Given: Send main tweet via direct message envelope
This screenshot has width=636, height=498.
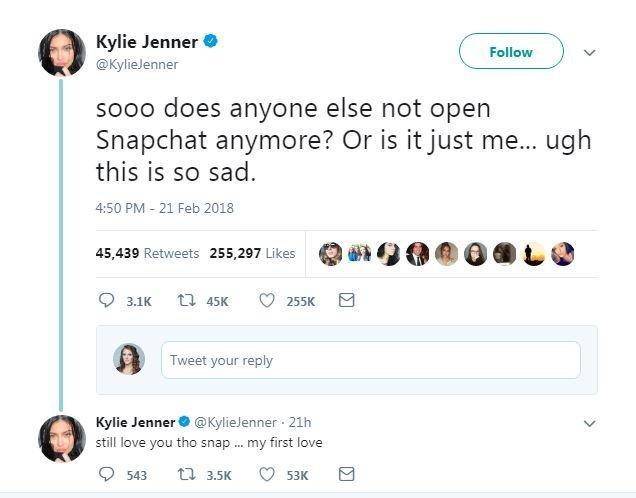Looking at the screenshot, I should [x=346, y=300].
